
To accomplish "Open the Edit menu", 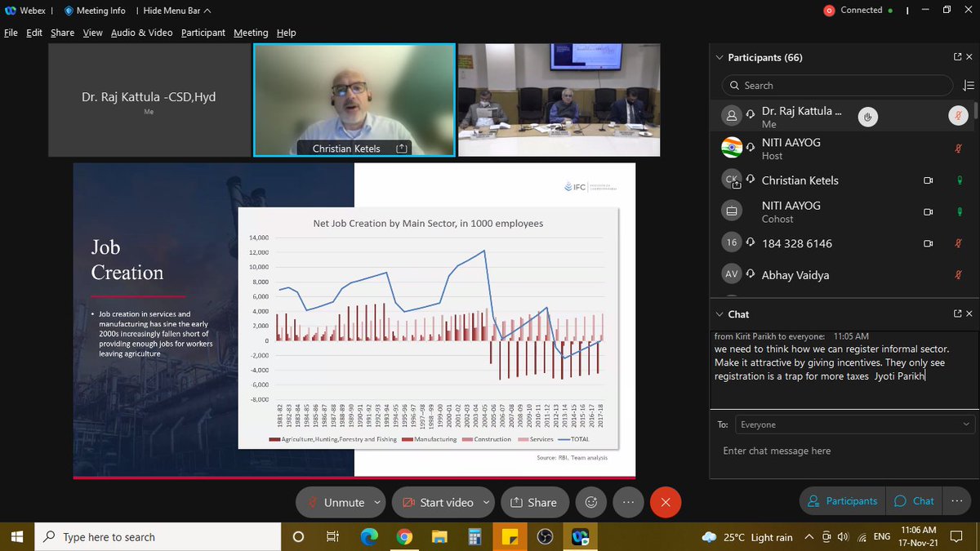I will coord(34,33).
